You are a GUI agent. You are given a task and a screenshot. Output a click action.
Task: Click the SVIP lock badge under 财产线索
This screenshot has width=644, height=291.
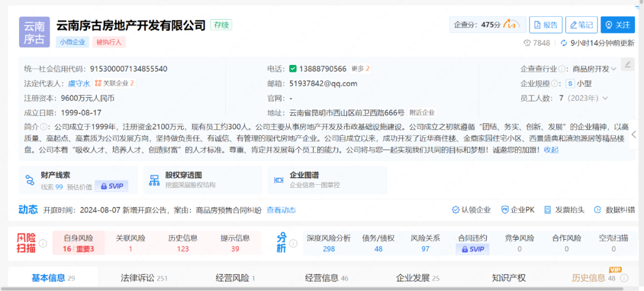pos(112,186)
